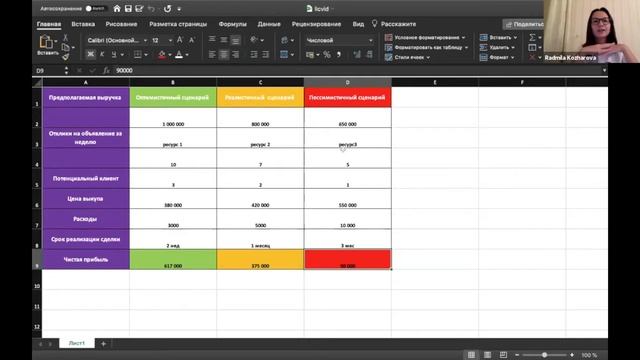Toggle Underline Ч formatting
Viewport: 640px width, 360px height.
pos(114,54)
